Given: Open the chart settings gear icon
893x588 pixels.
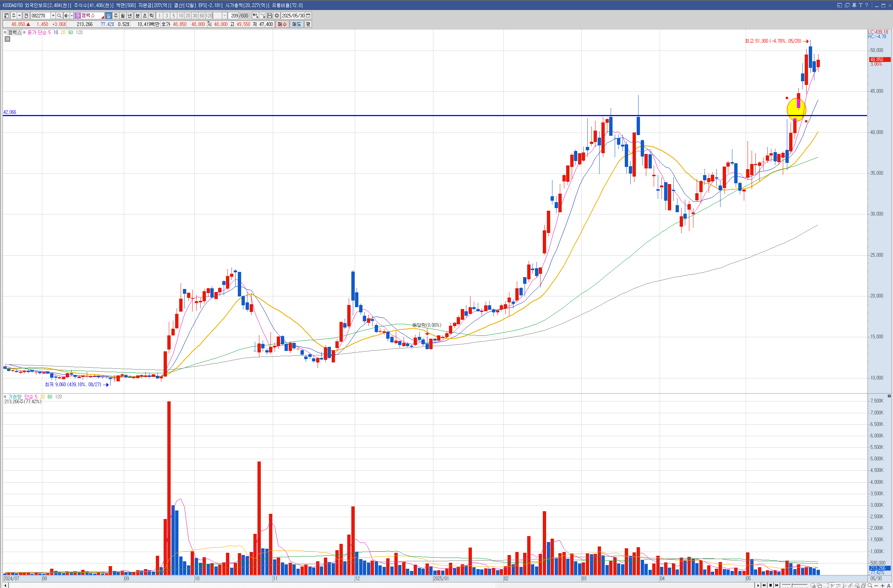Looking at the screenshot, I should click(276, 16).
